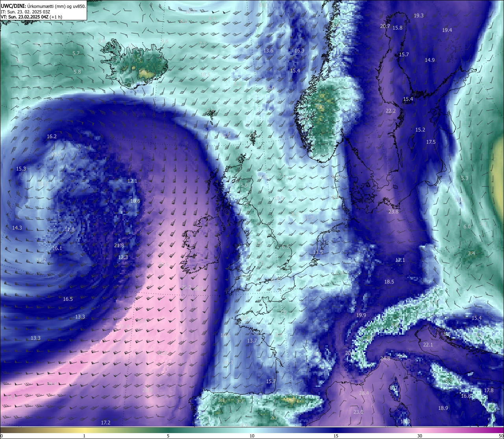504x439 pixels.
Task: Click the '22.2' value on the map
Action: tap(391, 111)
